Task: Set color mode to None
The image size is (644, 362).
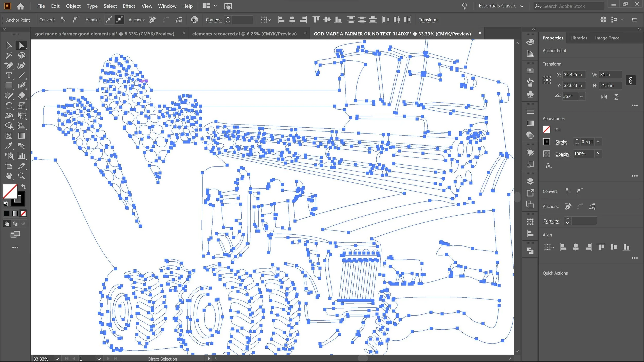Action: tap(23, 213)
